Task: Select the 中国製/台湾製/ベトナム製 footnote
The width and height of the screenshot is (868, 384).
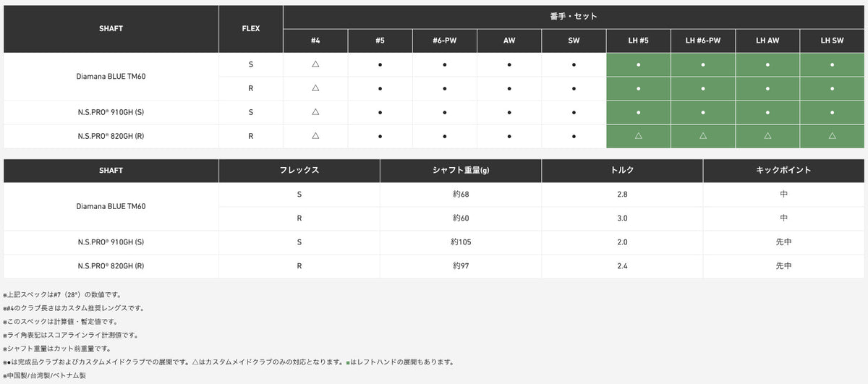Action: [x=45, y=375]
